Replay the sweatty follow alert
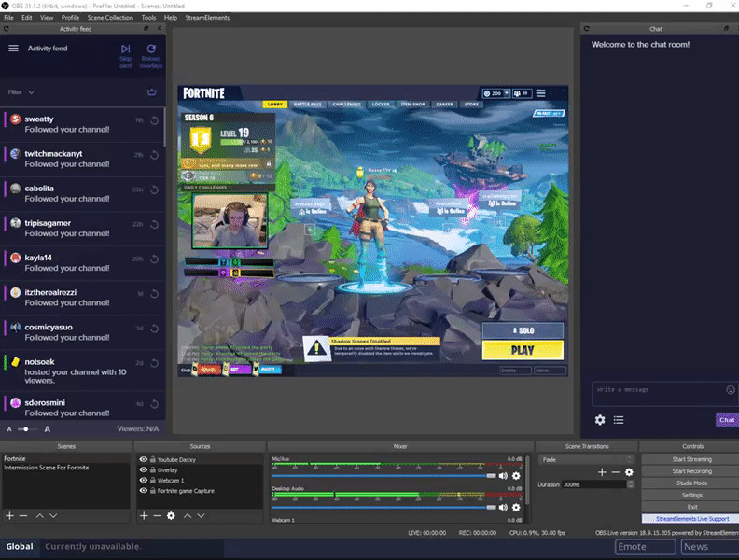 (x=154, y=120)
